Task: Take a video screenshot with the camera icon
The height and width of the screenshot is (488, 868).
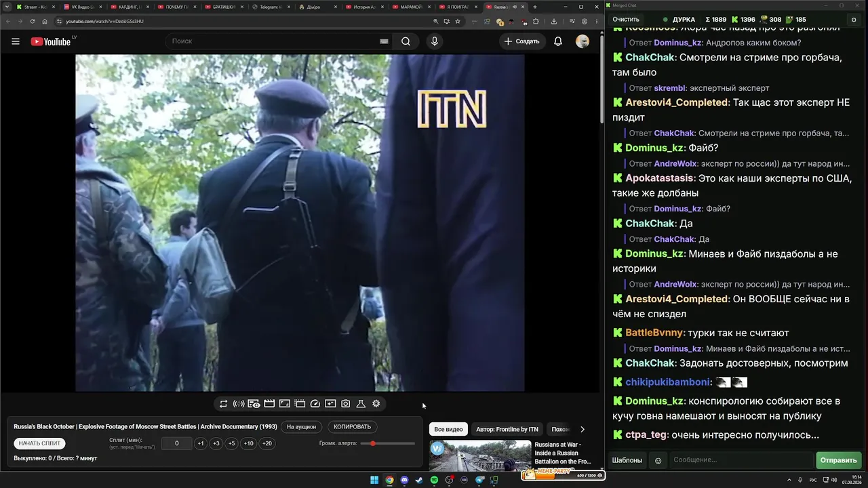Action: click(346, 404)
